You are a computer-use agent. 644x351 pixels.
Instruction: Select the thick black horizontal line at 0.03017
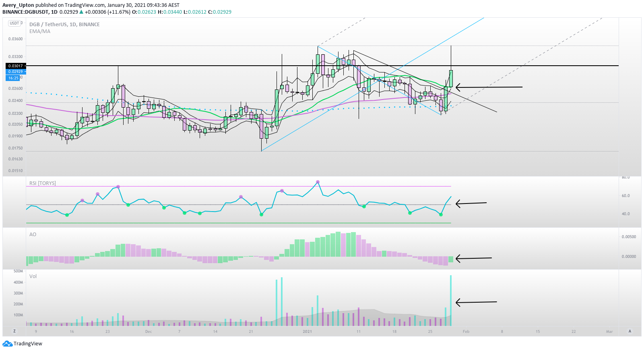[322, 66]
